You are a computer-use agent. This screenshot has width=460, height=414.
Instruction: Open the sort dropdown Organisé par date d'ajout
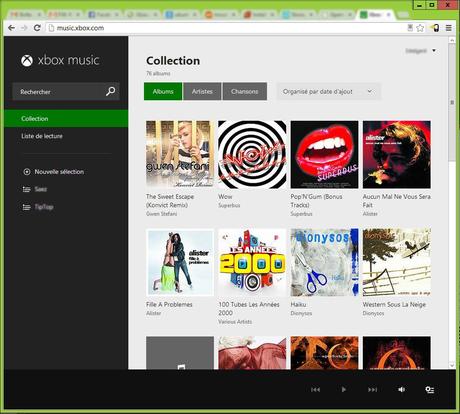click(328, 91)
